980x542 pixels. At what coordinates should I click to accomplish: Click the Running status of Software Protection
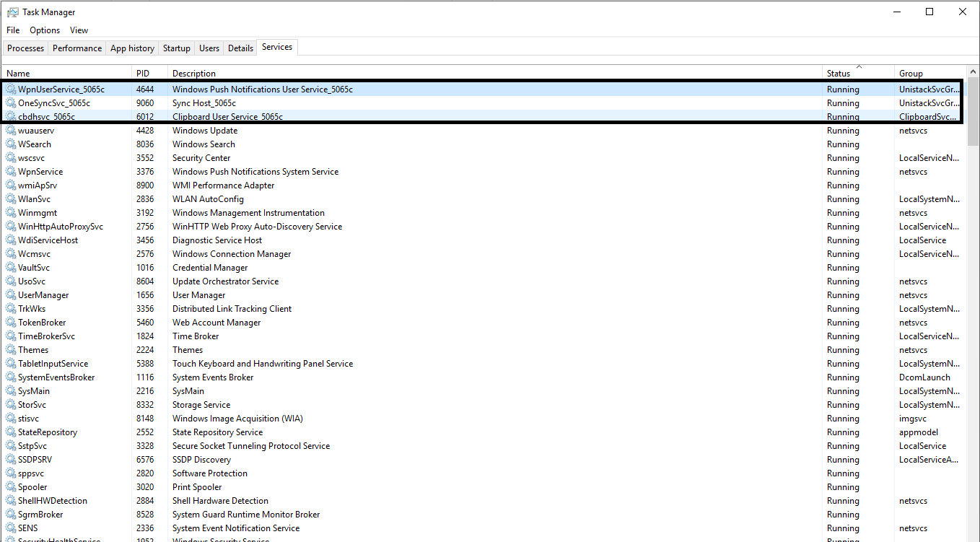coord(843,473)
